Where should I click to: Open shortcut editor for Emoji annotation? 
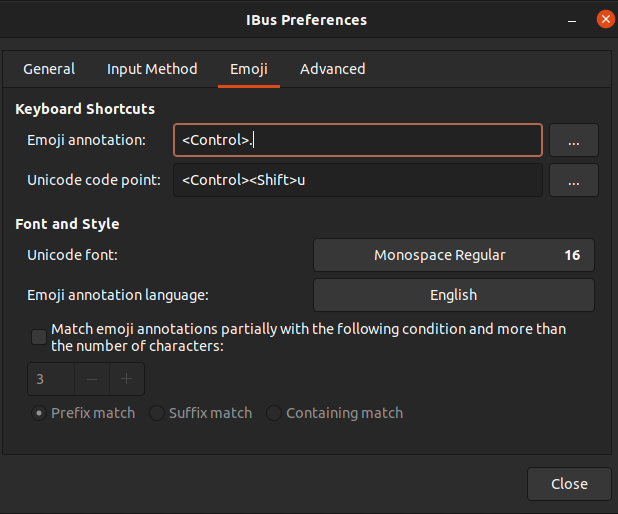click(x=574, y=141)
